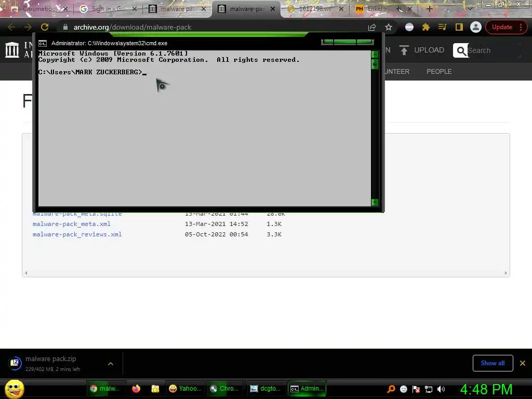The image size is (532, 399).
Task: Switch to the Chrome malw... taskbar item
Action: (106, 389)
